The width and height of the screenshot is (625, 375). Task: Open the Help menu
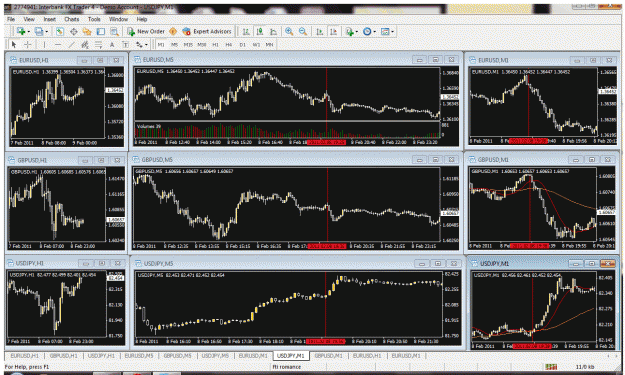(x=142, y=19)
